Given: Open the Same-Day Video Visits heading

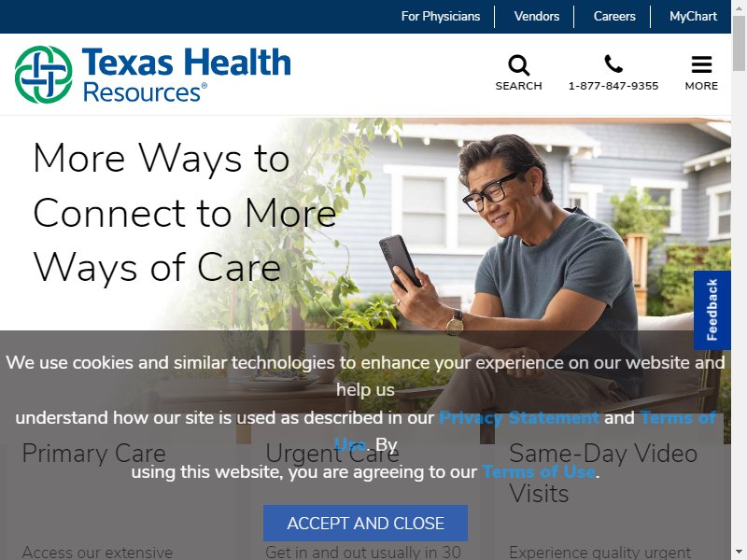Looking at the screenshot, I should 603,473.
